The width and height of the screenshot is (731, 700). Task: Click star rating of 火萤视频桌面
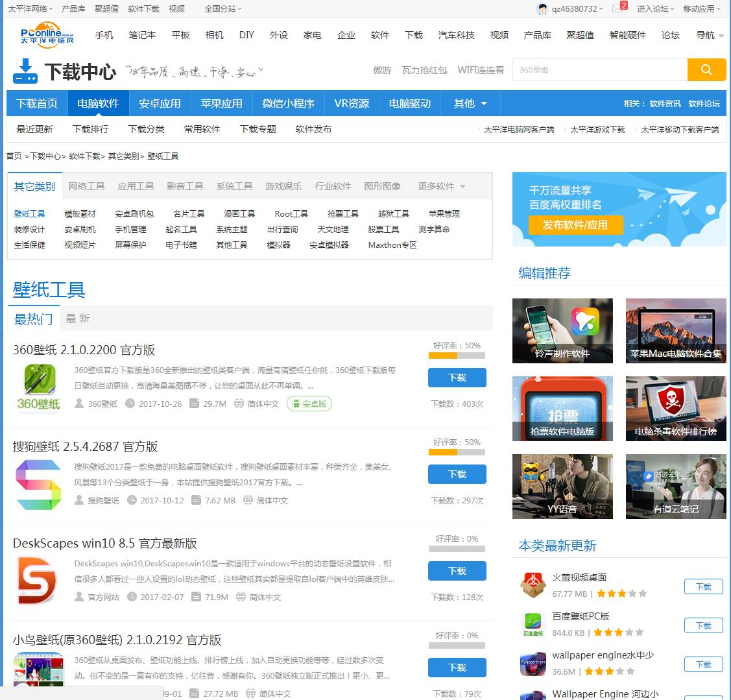pos(621,594)
